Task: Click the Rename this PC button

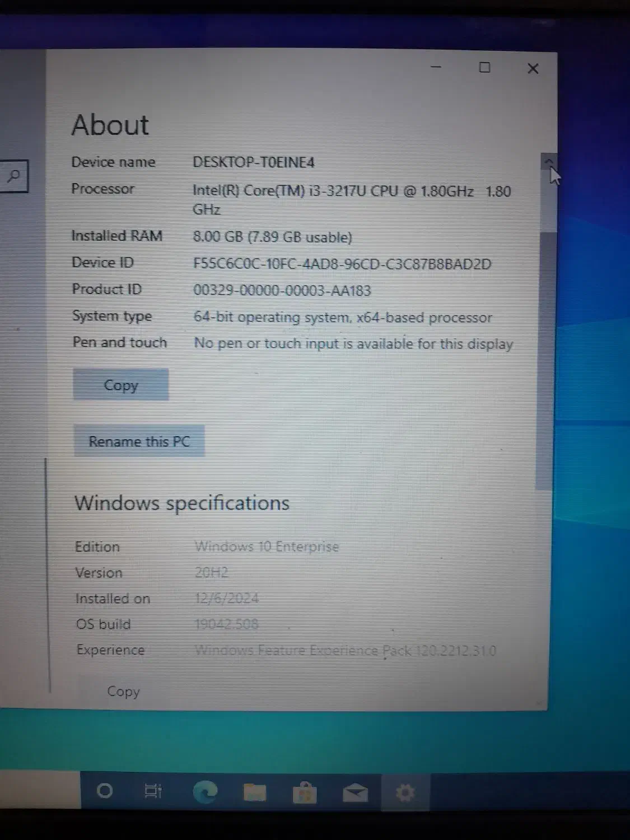Action: [139, 441]
